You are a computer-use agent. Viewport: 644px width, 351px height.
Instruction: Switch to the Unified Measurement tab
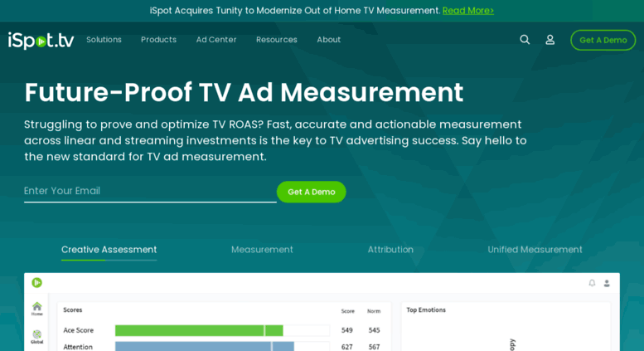[535, 250]
